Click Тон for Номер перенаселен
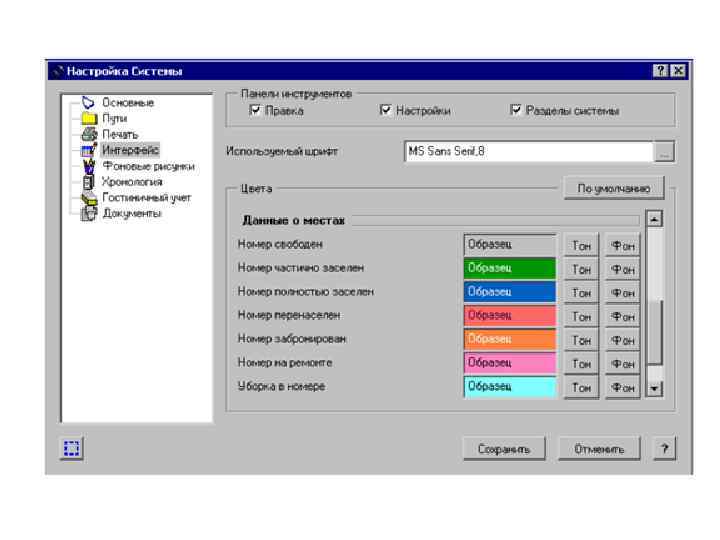Image resolution: width=720 pixels, height=540 pixels. (x=581, y=317)
